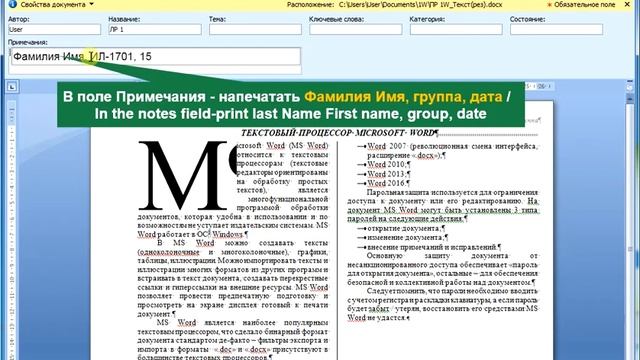Click the word Windows in the first paragraph
Image resolution: width=640 pixels, height=360 pixels.
[228, 234]
